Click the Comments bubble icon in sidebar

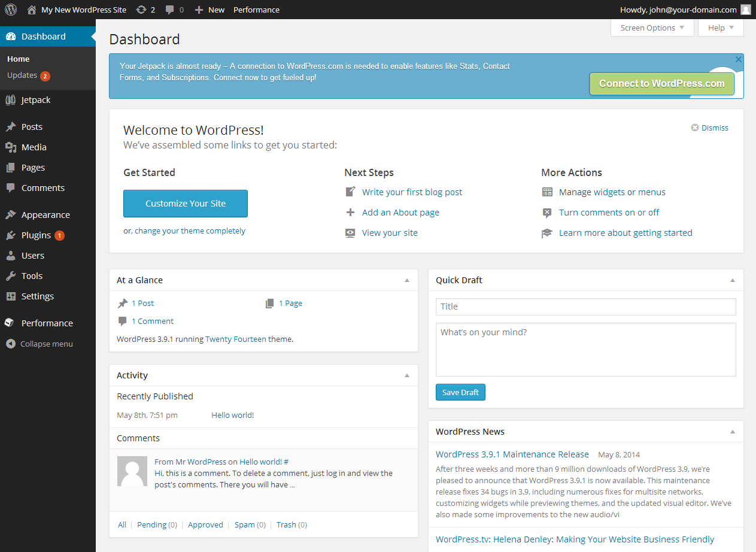tap(11, 188)
